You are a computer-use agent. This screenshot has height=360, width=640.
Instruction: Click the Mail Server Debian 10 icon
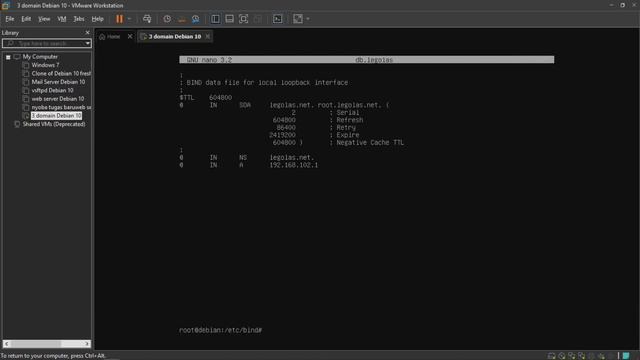[x=26, y=82]
